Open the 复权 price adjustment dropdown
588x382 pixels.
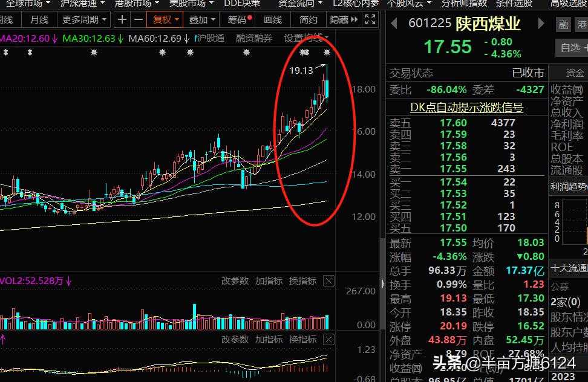tap(165, 19)
